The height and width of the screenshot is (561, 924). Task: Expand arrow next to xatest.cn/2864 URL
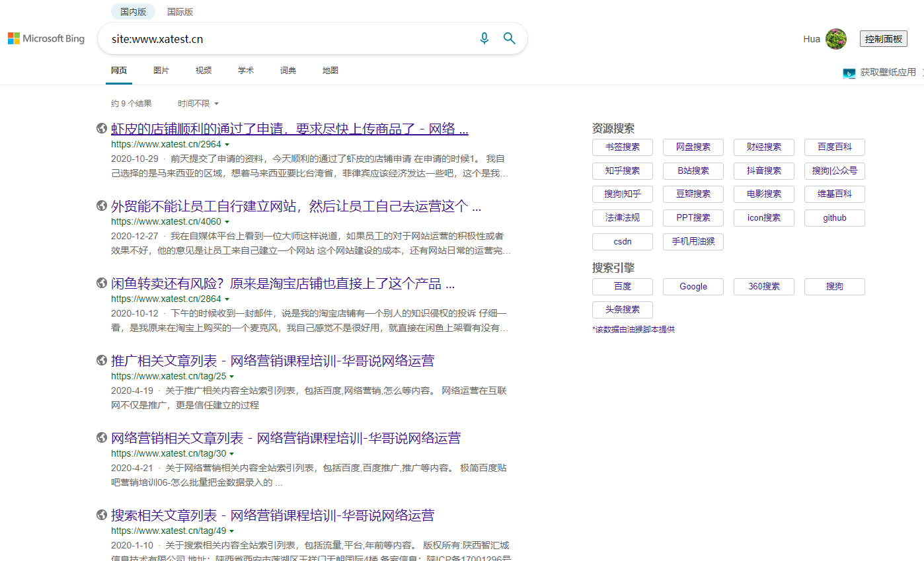[x=227, y=299]
